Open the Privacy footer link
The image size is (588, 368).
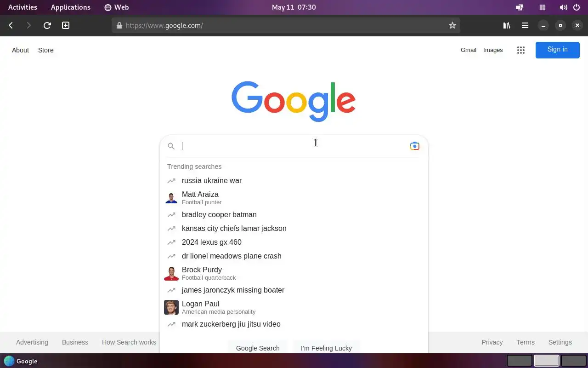pos(492,342)
